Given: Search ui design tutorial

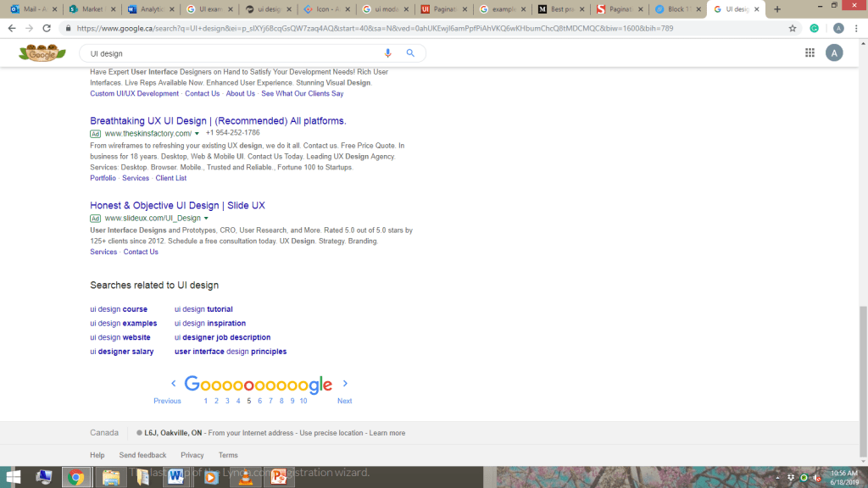Looking at the screenshot, I should [203, 309].
